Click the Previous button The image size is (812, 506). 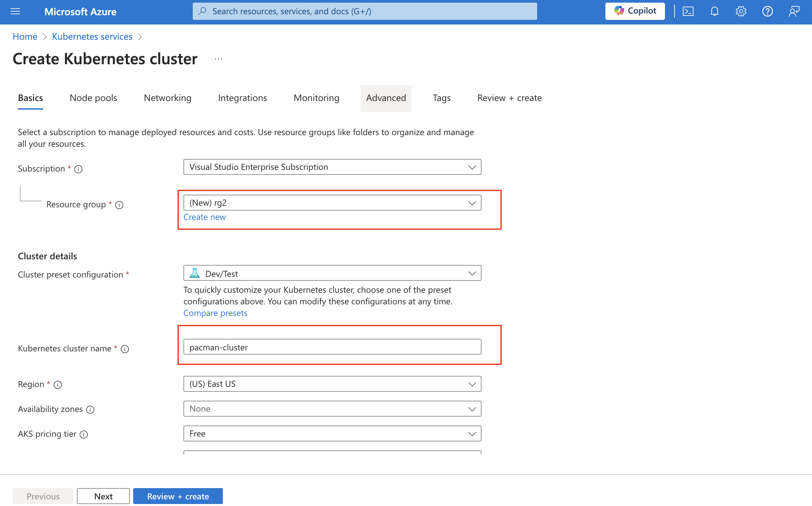click(43, 496)
